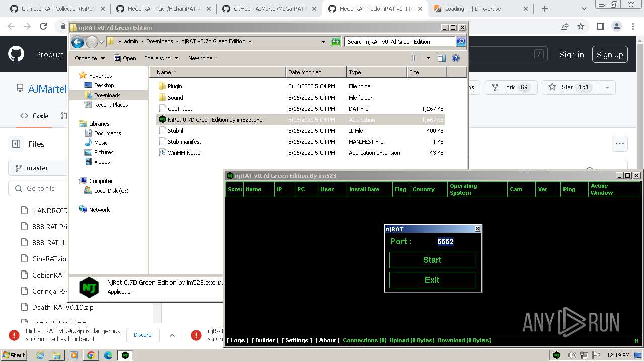Screen dimensions: 644x362
Task: Sort by Name column in Explorer
Action: click(x=217, y=72)
